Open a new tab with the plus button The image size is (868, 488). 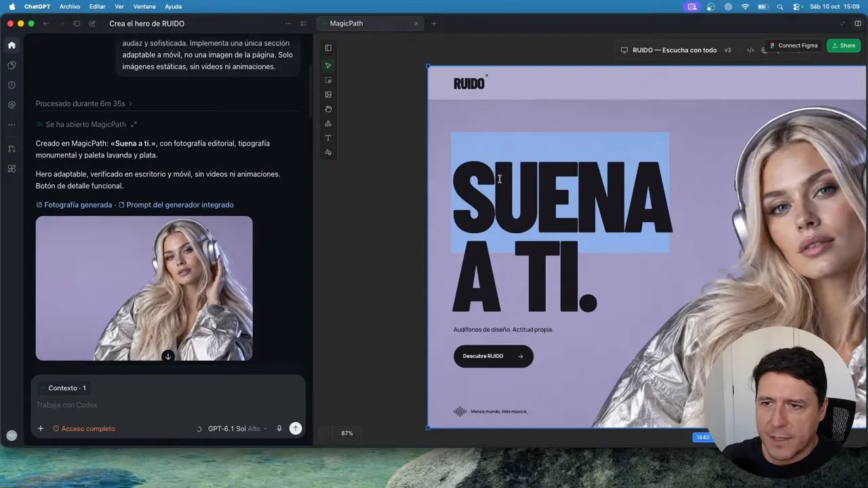point(434,24)
